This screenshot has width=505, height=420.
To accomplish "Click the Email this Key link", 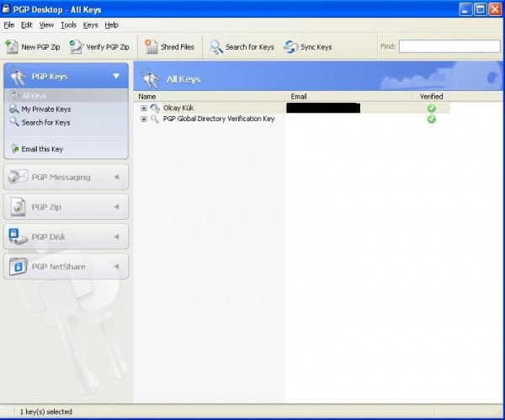I will (42, 149).
